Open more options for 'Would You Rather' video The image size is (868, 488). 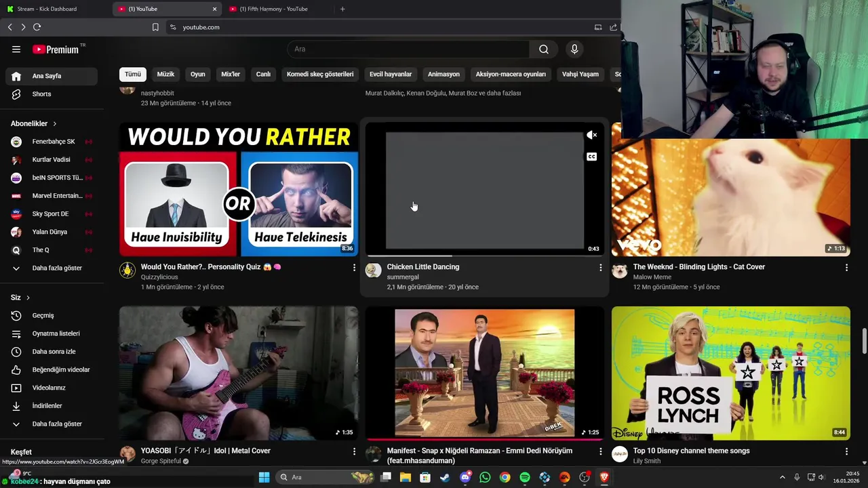(354, 268)
